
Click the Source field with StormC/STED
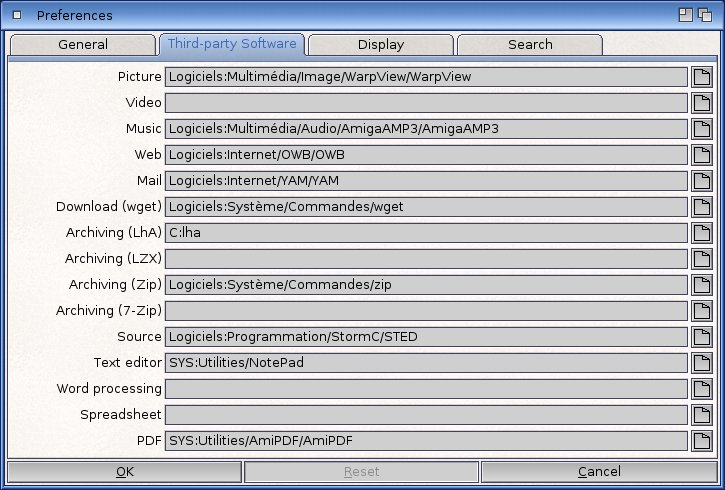pos(426,337)
